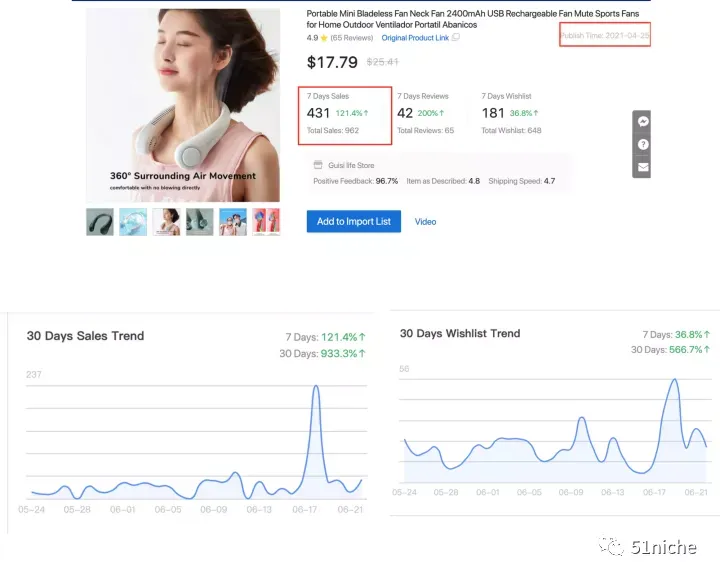Click the 05-24 label on the sales chart axis

point(32,510)
